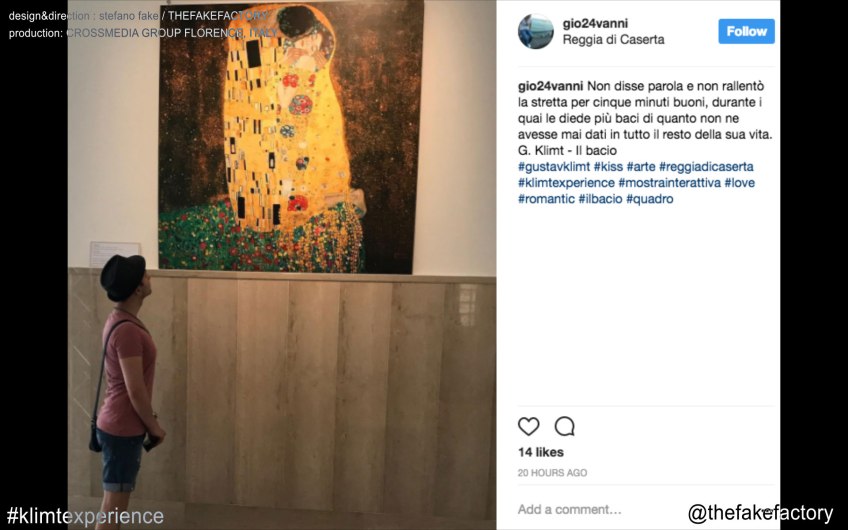Viewport: 848px width, 530px height.
Task: Open the #romantic hashtag
Action: [546, 199]
